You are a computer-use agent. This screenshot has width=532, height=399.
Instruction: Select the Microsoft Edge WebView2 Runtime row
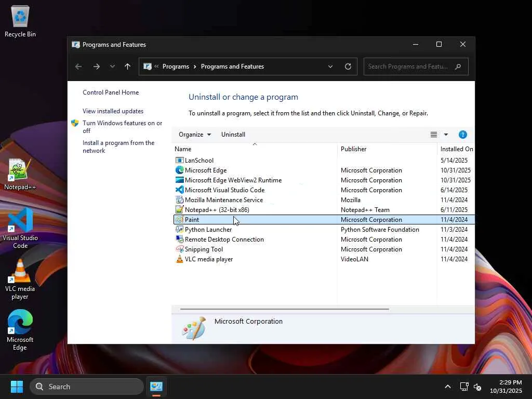coord(324,180)
